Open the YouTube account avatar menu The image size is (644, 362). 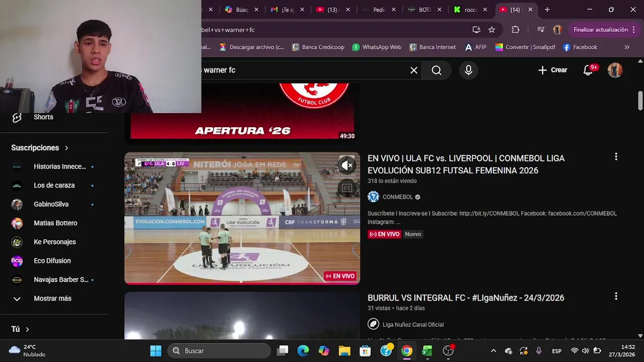[615, 70]
